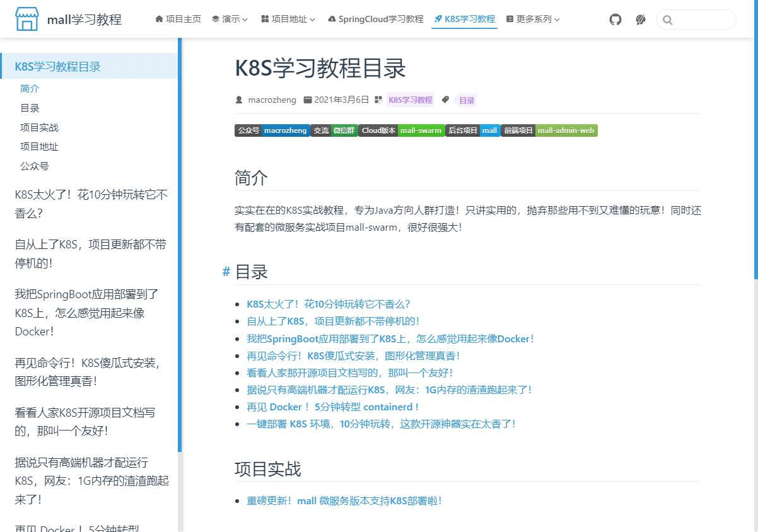758x532 pixels.
Task: Click the 项目实战 section heading in the article
Action: point(268,469)
